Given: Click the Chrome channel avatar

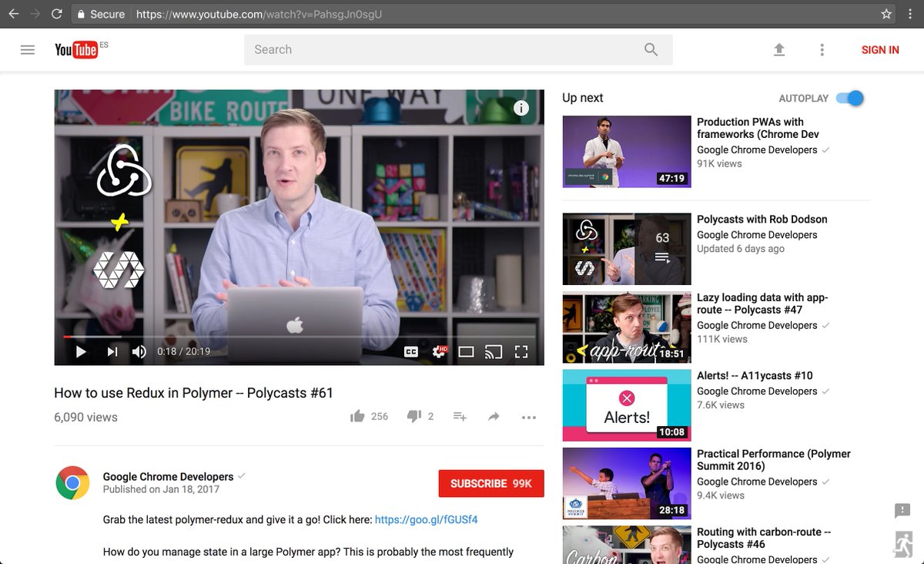Looking at the screenshot, I should coord(72,483).
